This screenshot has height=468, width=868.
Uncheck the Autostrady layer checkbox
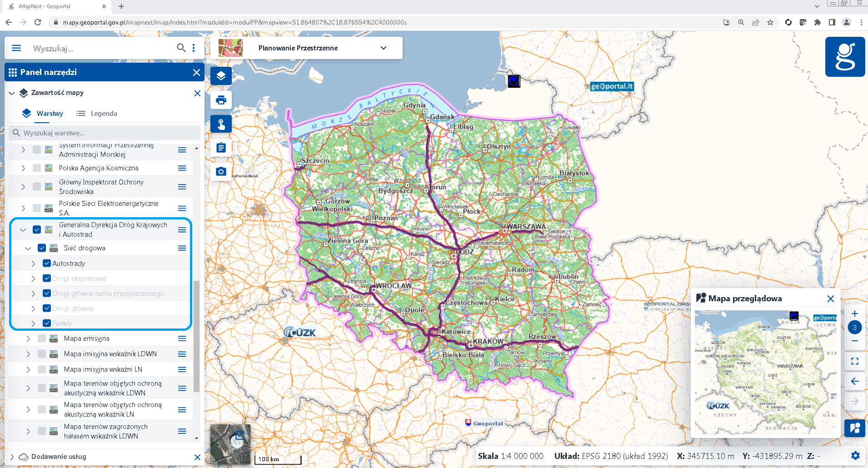pos(47,263)
